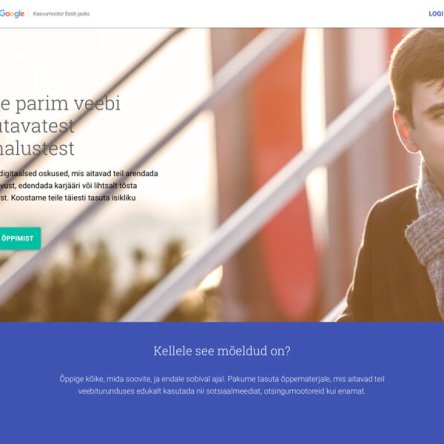Click the man's dark jacket in photo
This screenshot has height=444, width=444.
(x=377, y=267)
